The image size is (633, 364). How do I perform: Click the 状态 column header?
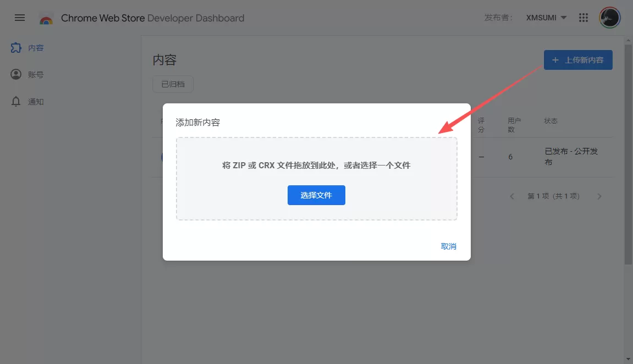pos(551,120)
